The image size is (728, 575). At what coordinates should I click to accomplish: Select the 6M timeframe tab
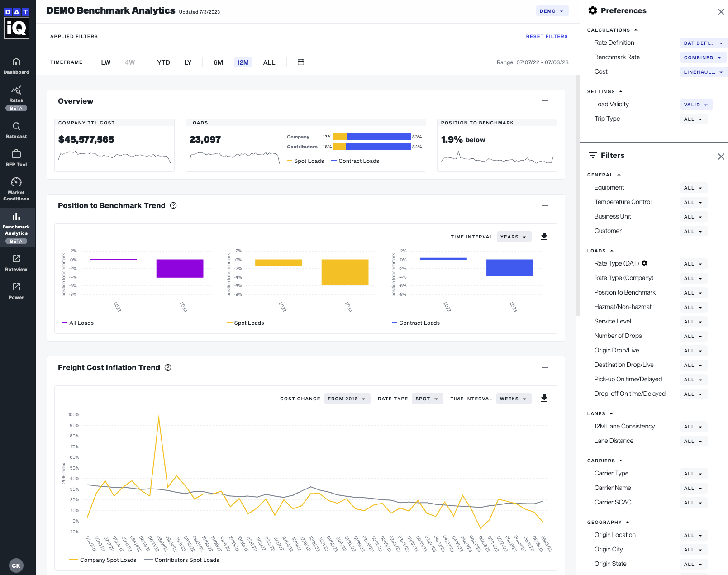pos(218,62)
